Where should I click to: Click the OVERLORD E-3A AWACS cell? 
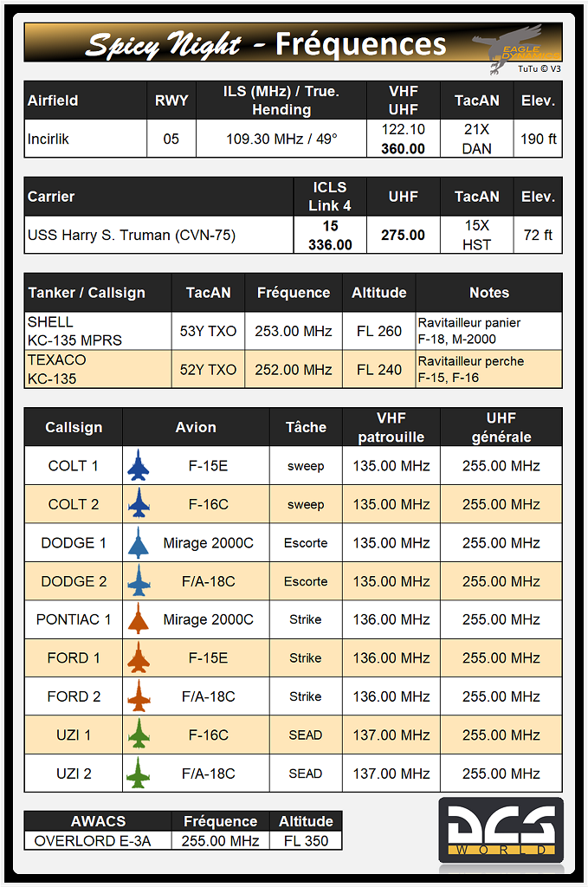pyautogui.click(x=97, y=840)
